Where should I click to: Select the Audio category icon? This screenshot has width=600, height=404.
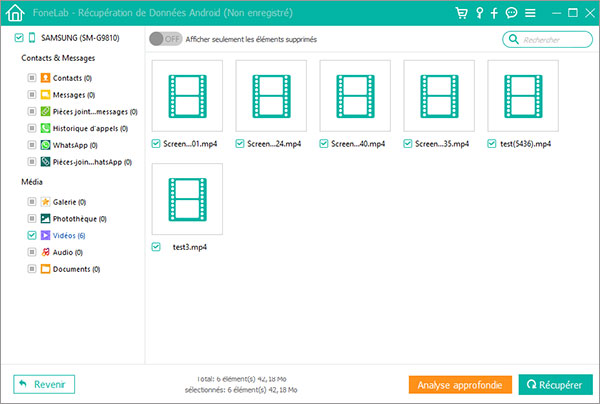(x=46, y=252)
